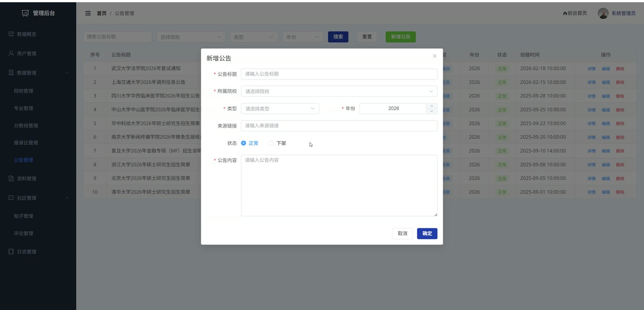Image resolution: width=644 pixels, height=310 pixels.
Task: Focus the 公告内容 textarea
Action: (x=339, y=185)
